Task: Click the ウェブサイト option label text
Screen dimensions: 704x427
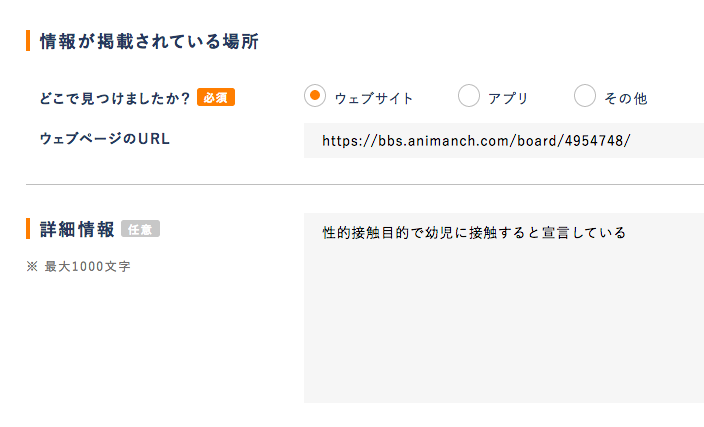Action: 374,98
